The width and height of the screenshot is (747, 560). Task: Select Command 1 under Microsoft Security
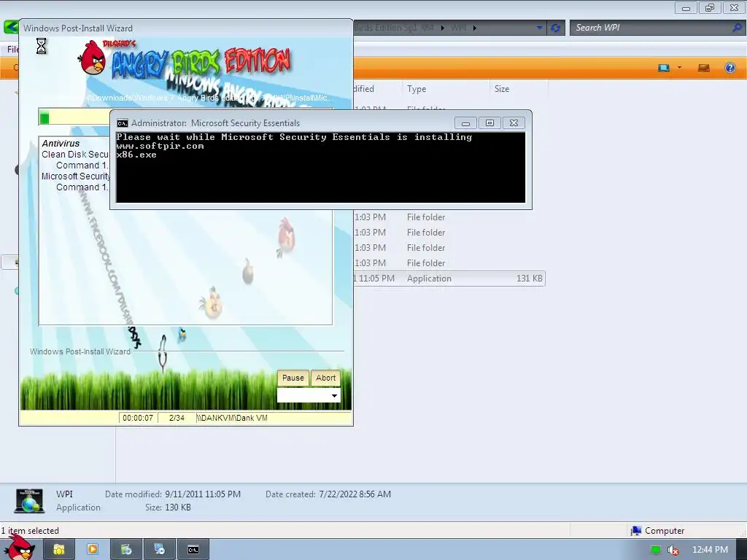(82, 187)
